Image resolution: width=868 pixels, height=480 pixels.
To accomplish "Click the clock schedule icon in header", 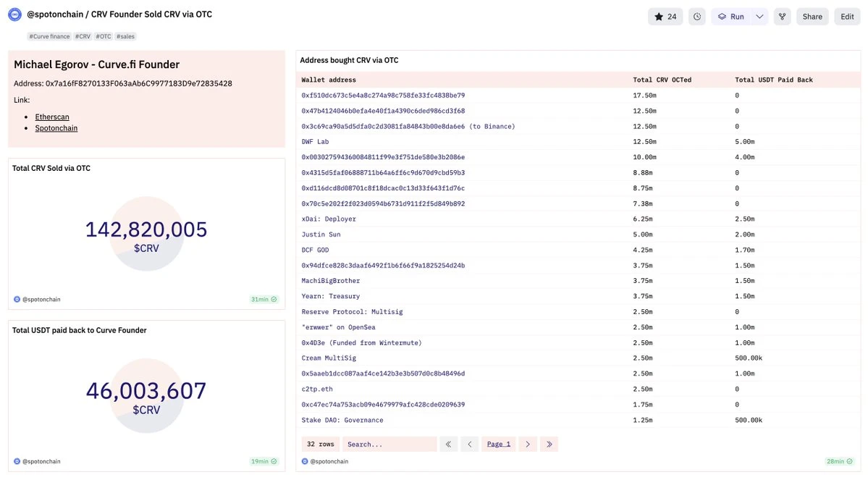I will (696, 17).
